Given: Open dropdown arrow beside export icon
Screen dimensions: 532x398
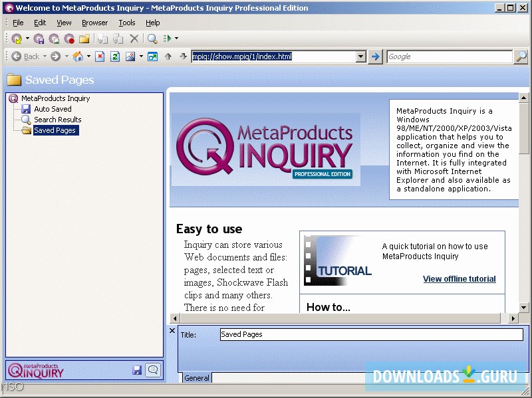Looking at the screenshot, I should 176,39.
